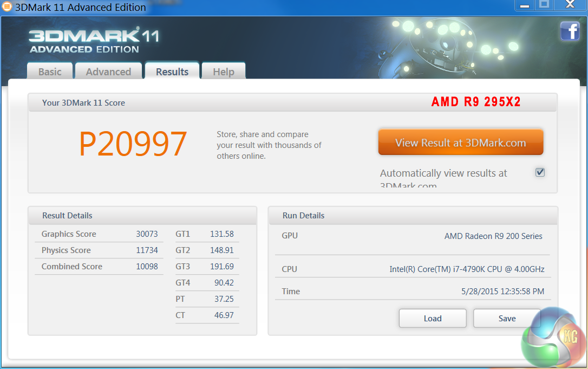
Task: Click the 3DMark 11 Advanced Edition logo
Action: tap(94, 40)
